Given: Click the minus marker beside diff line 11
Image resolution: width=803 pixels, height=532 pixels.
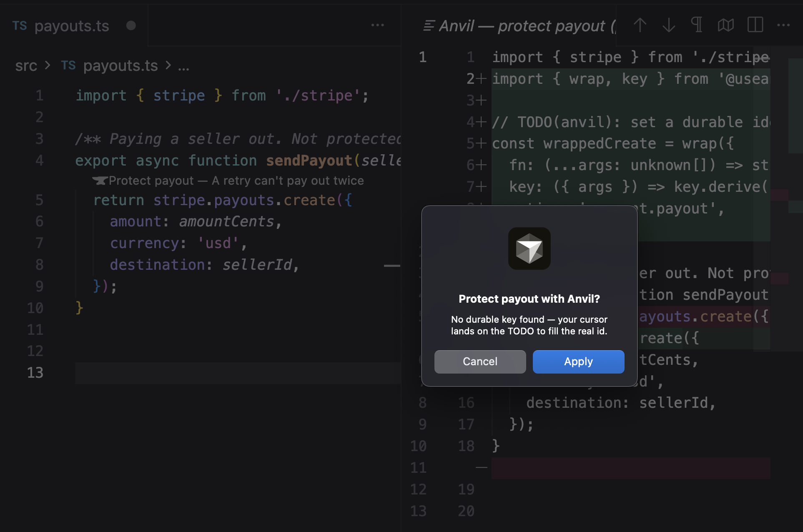Looking at the screenshot, I should pyautogui.click(x=481, y=468).
